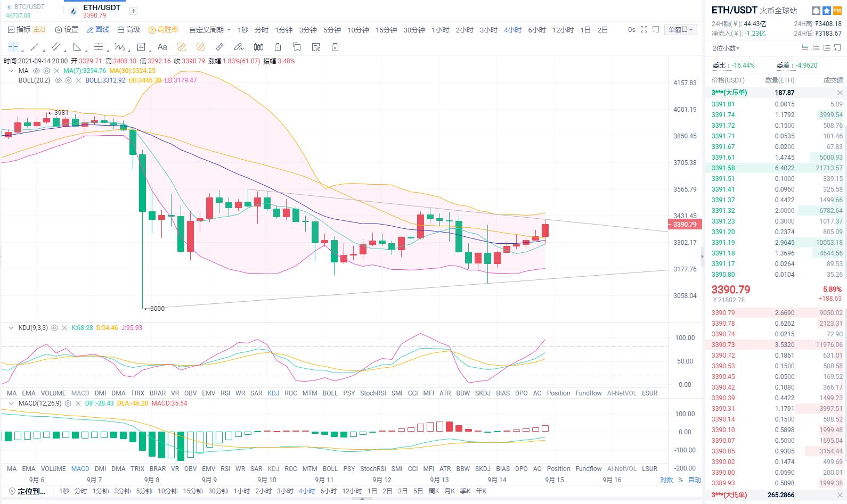Select BOLL in the MACD panel indicator row
Screen dimensions: 847x504
coord(330,469)
